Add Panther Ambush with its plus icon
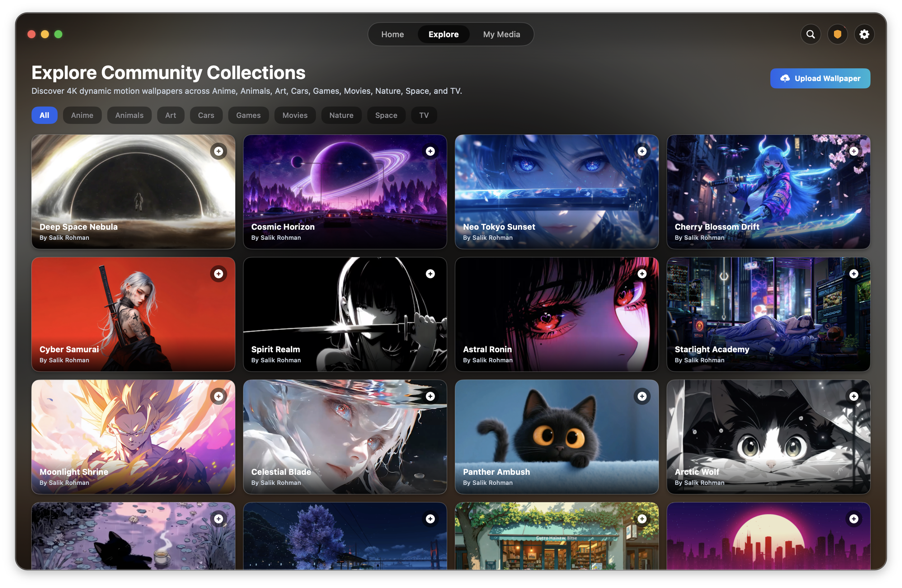 tap(642, 396)
